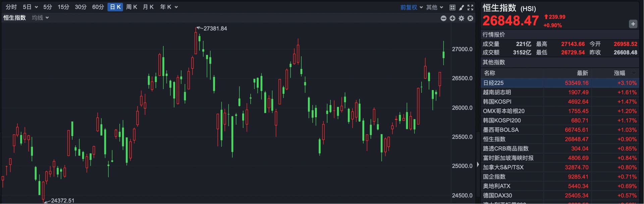Open 日经225 index row
Screen dimensions: 644x204
tap(559, 83)
